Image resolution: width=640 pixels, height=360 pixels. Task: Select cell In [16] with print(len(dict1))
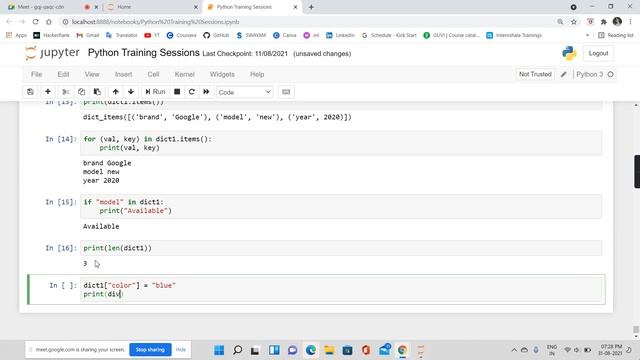341,248
